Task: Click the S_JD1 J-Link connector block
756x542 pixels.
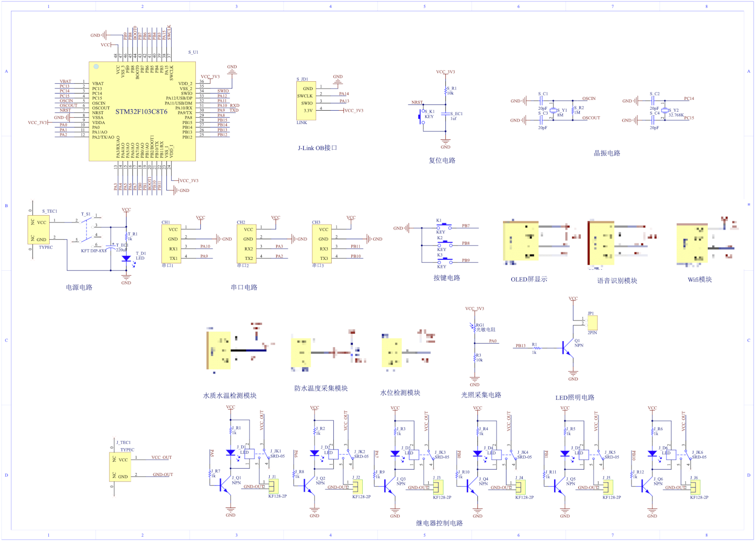Action: (306, 101)
